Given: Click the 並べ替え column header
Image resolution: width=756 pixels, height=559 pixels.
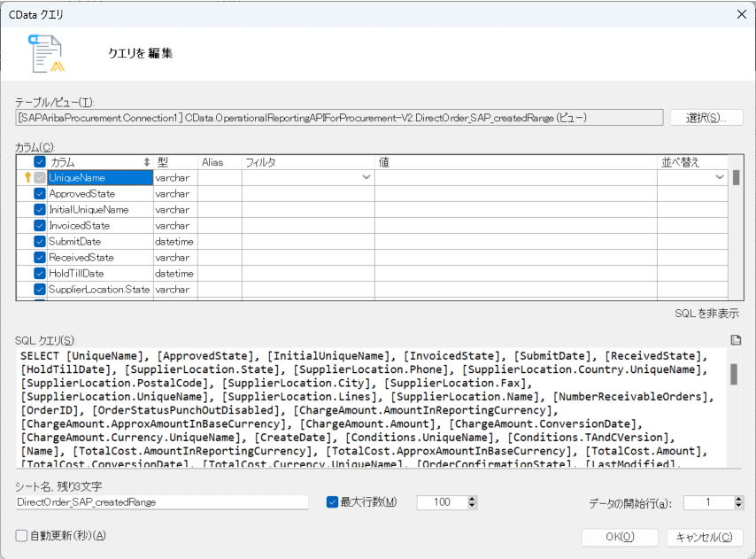Looking at the screenshot, I should coord(693,162).
